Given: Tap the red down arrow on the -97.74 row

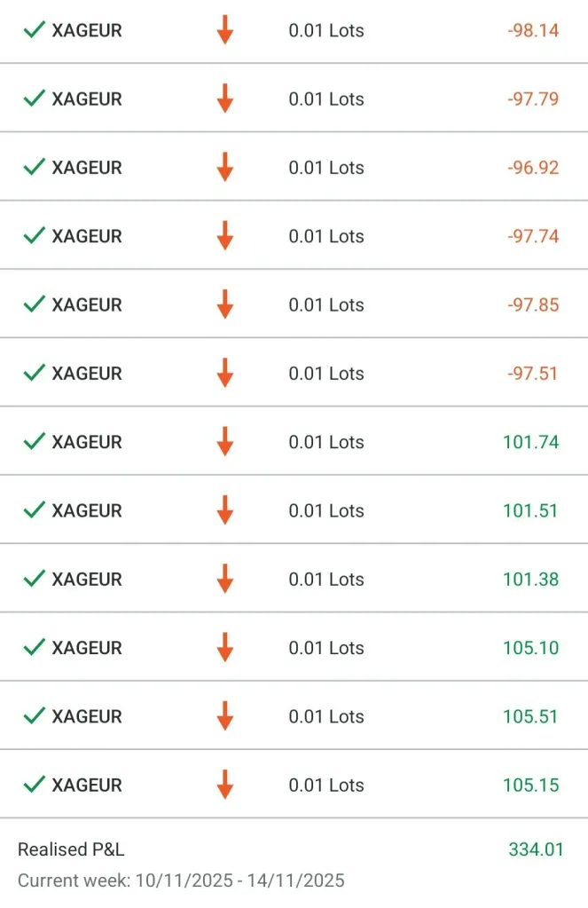Looking at the screenshot, I should (x=224, y=236).
